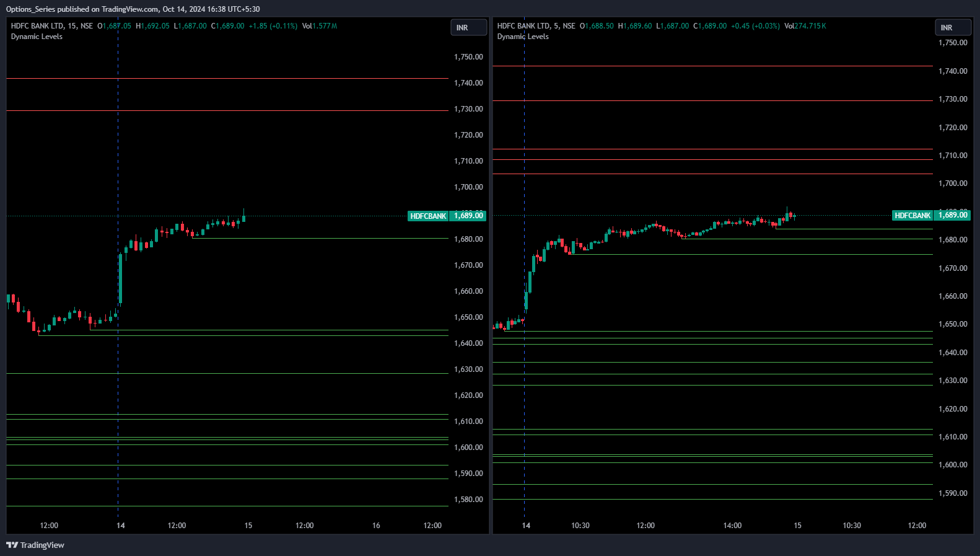Click the O1,688.50 open value on the 5-minute chart
Image resolution: width=980 pixels, height=556 pixels.
tap(597, 26)
